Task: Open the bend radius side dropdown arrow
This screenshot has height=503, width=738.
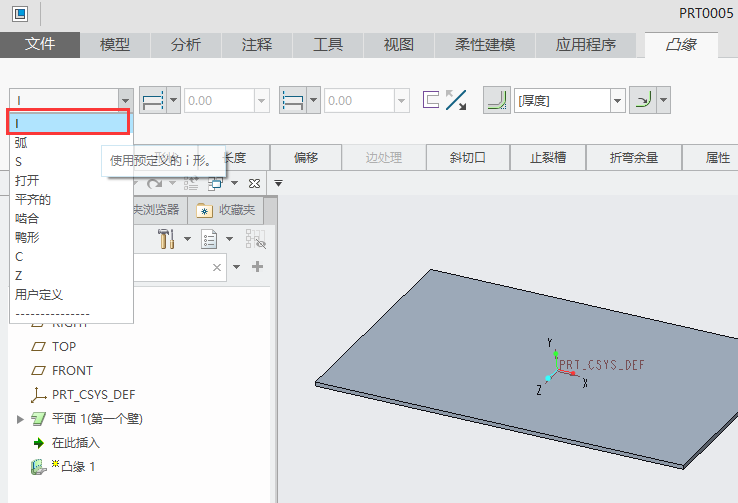Action: [x=663, y=100]
